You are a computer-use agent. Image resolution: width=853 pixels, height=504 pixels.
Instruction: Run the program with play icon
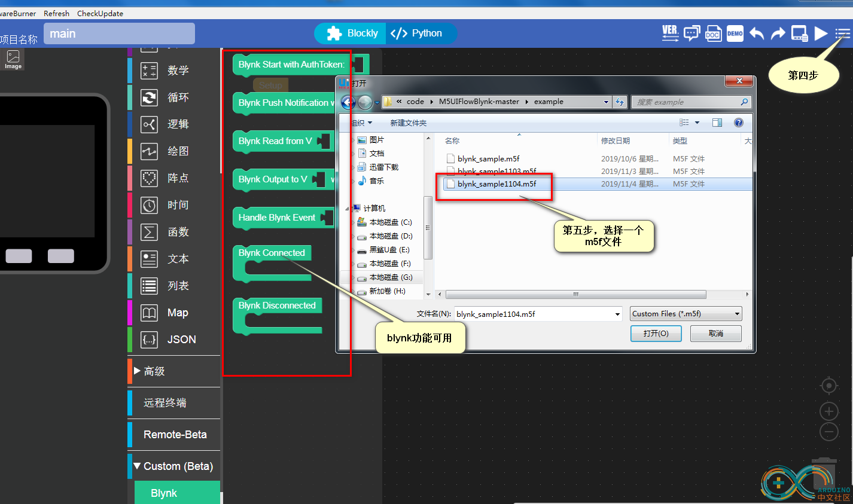point(821,33)
